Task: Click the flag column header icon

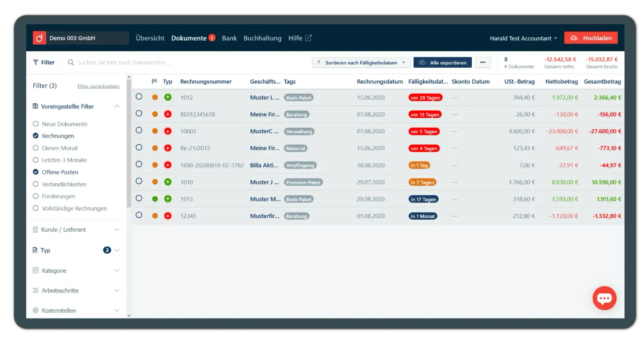Action: coord(154,81)
